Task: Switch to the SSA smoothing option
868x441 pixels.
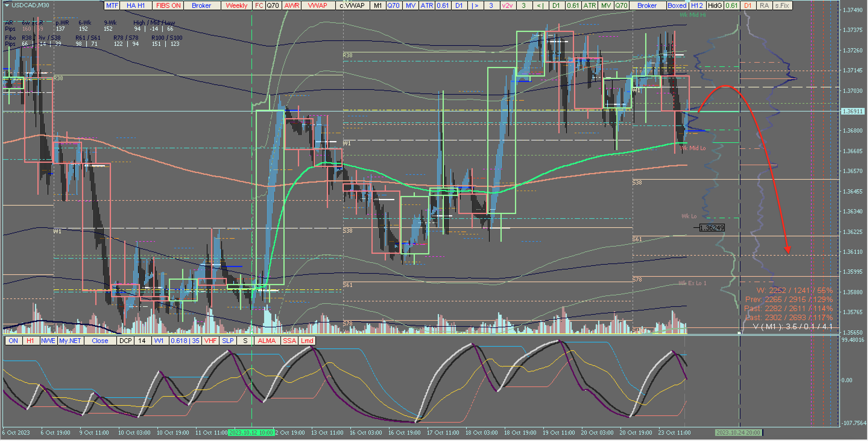Action: (x=289, y=341)
